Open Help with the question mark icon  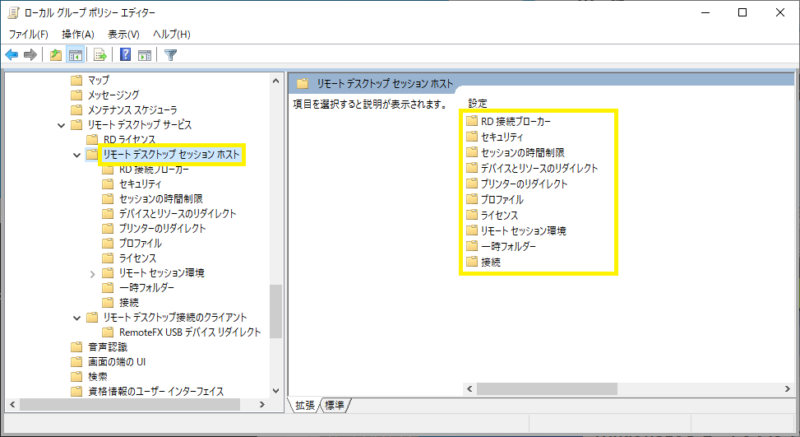point(125,55)
